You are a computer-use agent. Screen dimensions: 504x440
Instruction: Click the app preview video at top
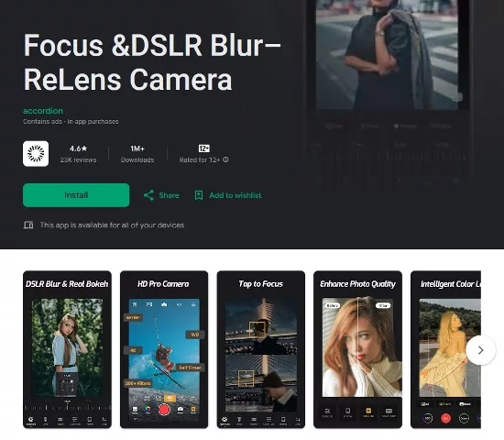(x=389, y=93)
